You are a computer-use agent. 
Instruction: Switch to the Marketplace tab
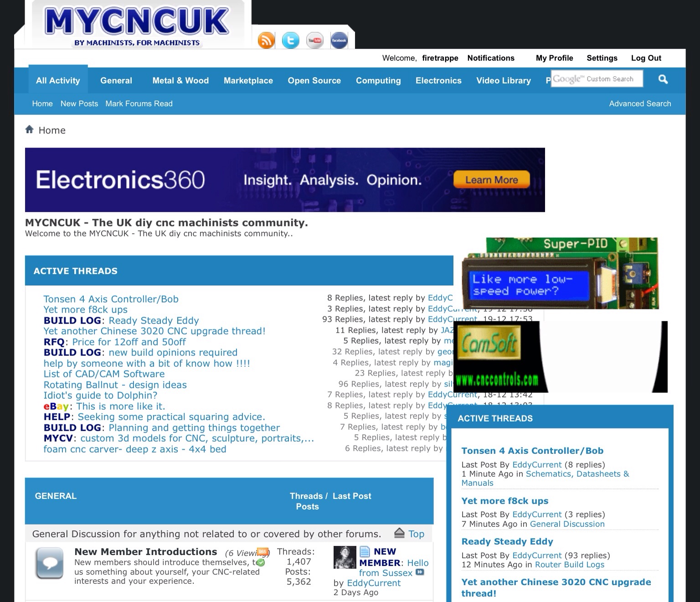(248, 81)
